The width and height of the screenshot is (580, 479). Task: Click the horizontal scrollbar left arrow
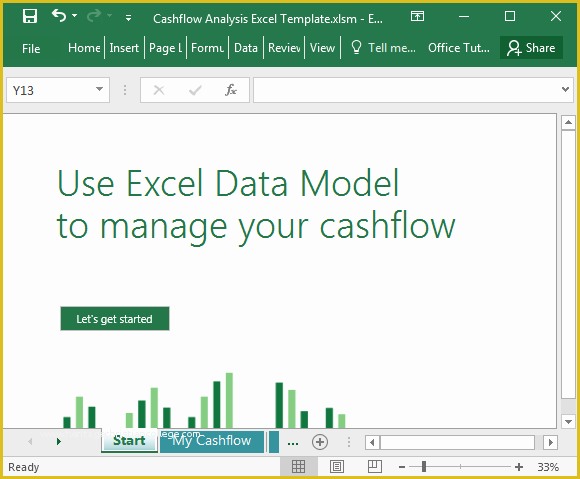[372, 442]
